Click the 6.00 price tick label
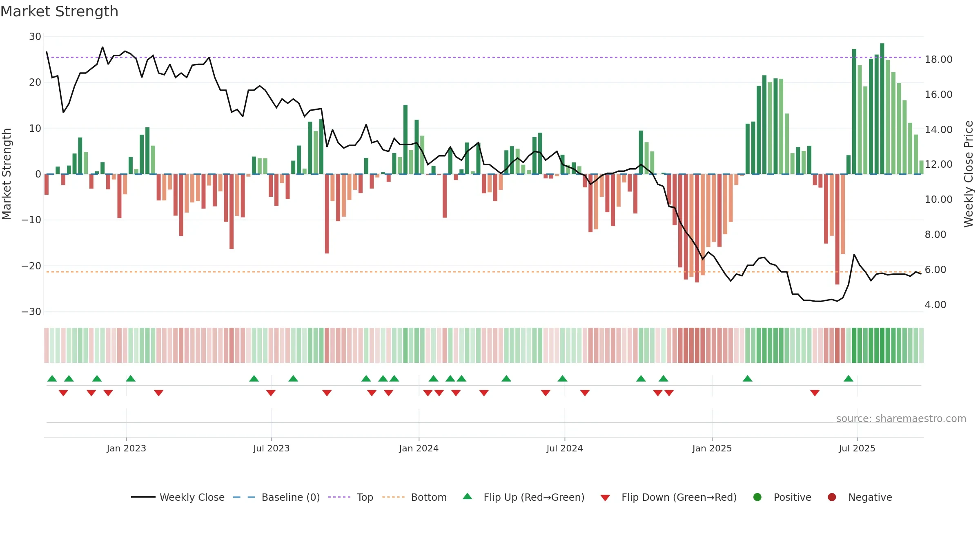980x551 pixels. 935,270
